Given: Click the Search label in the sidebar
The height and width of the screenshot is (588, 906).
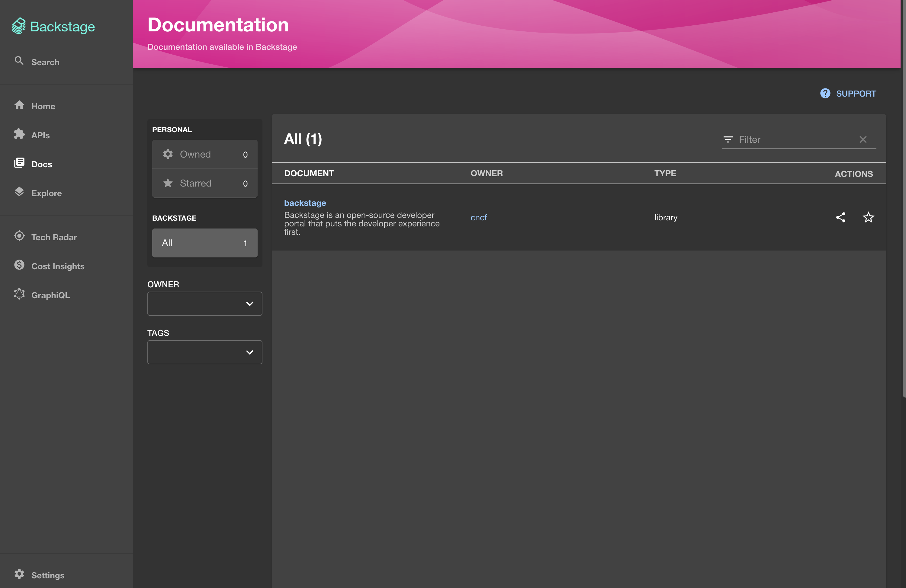Looking at the screenshot, I should [x=45, y=62].
